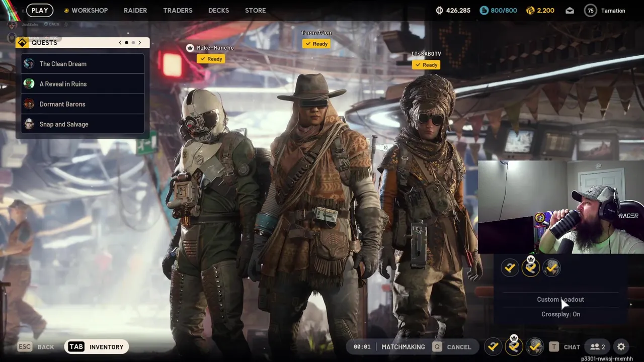Click the party leader crown beside Mike-Hancho
This screenshot has width=644, height=362.
click(190, 48)
